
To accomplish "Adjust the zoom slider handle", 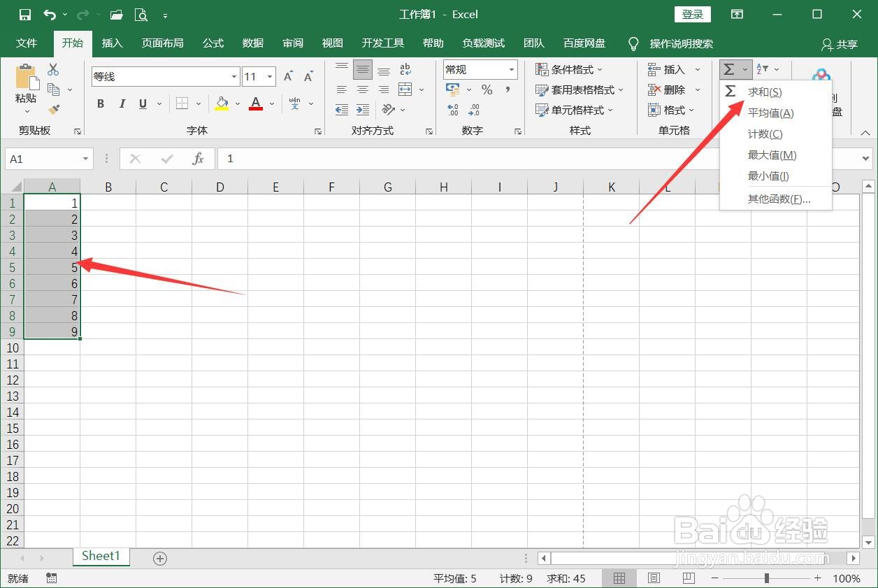I will (767, 578).
